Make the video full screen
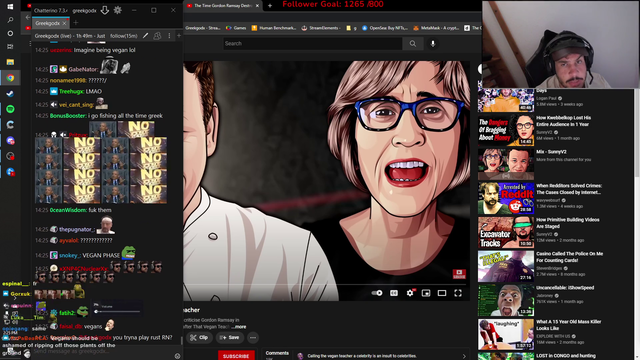Viewport: 640px width, 360px height. coord(458,293)
